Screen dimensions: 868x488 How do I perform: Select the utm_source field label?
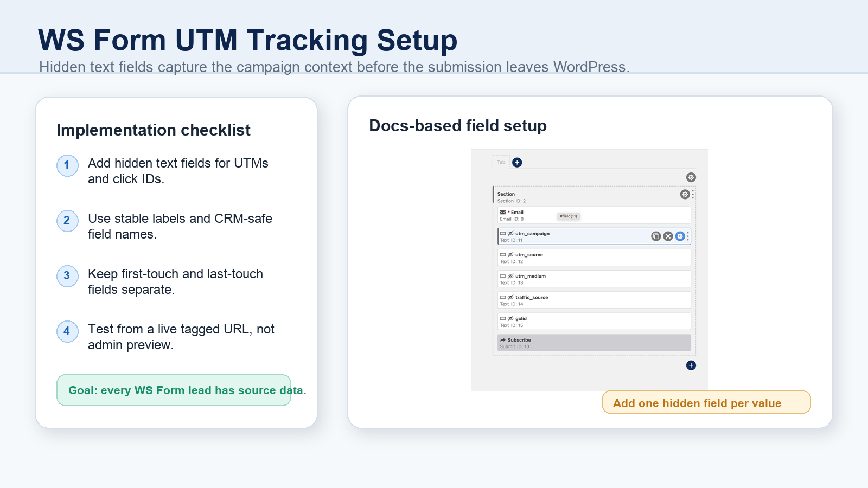pos(529,255)
